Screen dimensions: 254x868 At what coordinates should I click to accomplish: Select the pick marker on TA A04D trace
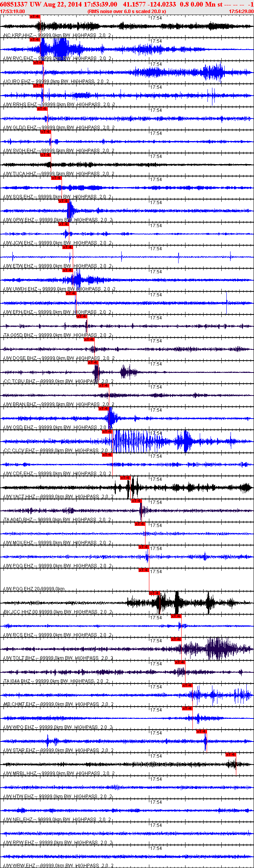(x=136, y=501)
